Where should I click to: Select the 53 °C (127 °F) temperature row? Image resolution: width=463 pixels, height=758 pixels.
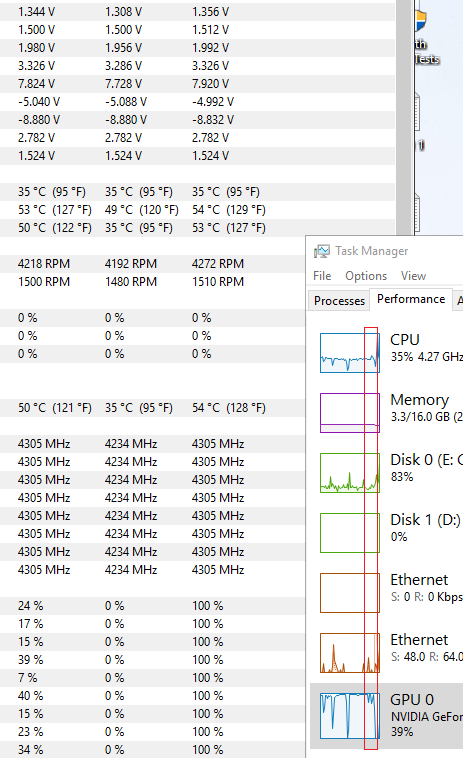coord(197,210)
